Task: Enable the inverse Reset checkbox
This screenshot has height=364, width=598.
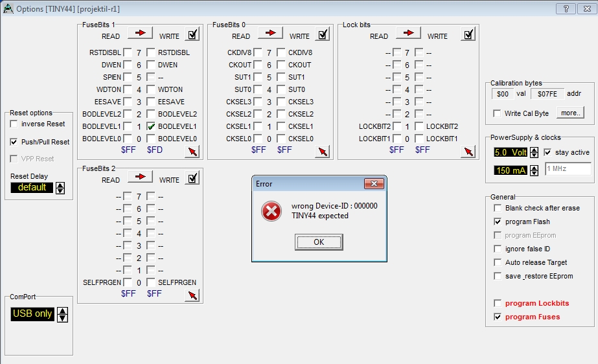Action: [x=14, y=124]
